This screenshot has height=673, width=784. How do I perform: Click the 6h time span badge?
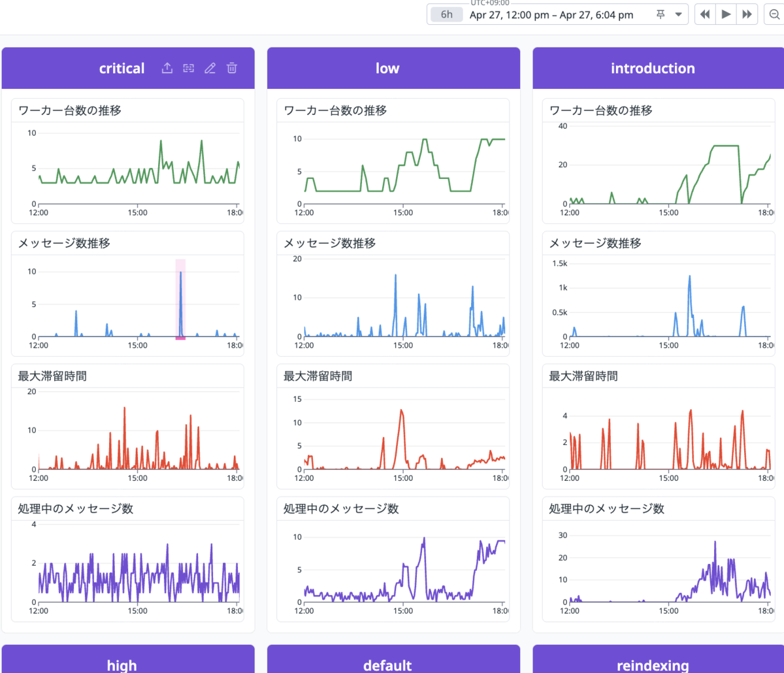tap(446, 14)
